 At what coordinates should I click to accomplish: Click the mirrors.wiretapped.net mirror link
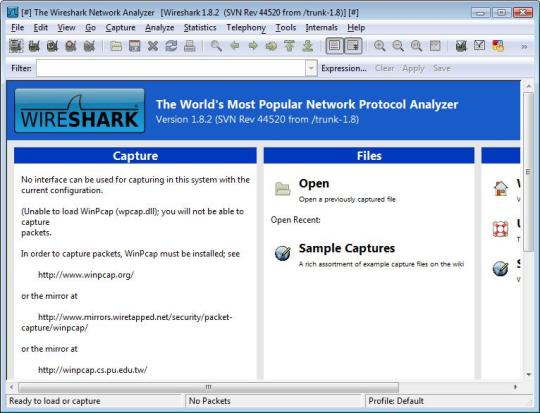[126, 322]
